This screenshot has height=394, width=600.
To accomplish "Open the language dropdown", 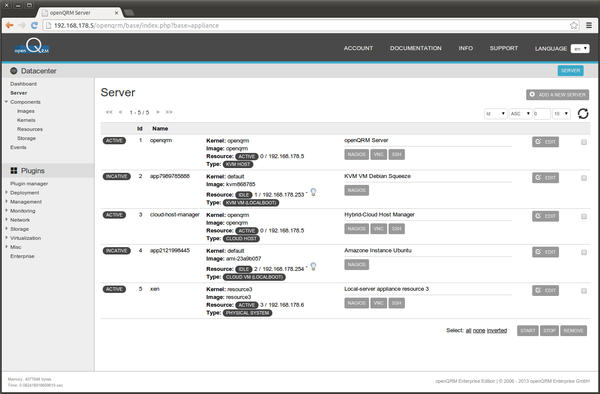I will click(x=580, y=49).
